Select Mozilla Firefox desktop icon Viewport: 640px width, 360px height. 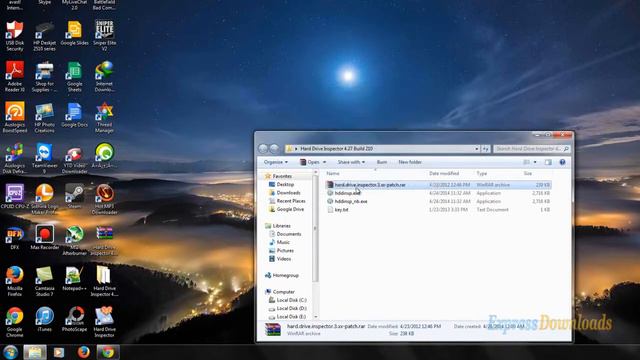[x=15, y=281]
